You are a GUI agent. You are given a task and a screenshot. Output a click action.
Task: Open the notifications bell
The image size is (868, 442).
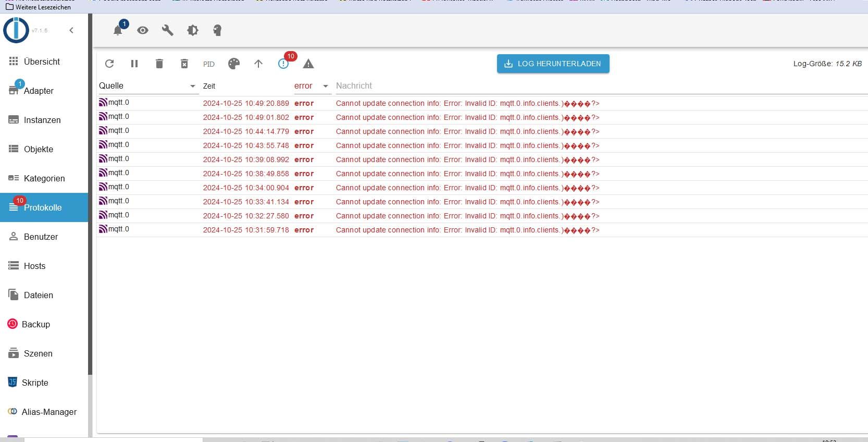coord(118,30)
